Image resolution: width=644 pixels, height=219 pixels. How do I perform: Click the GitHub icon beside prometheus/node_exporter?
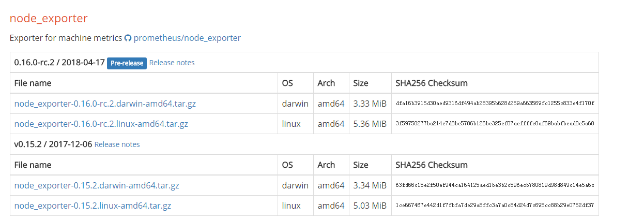128,38
